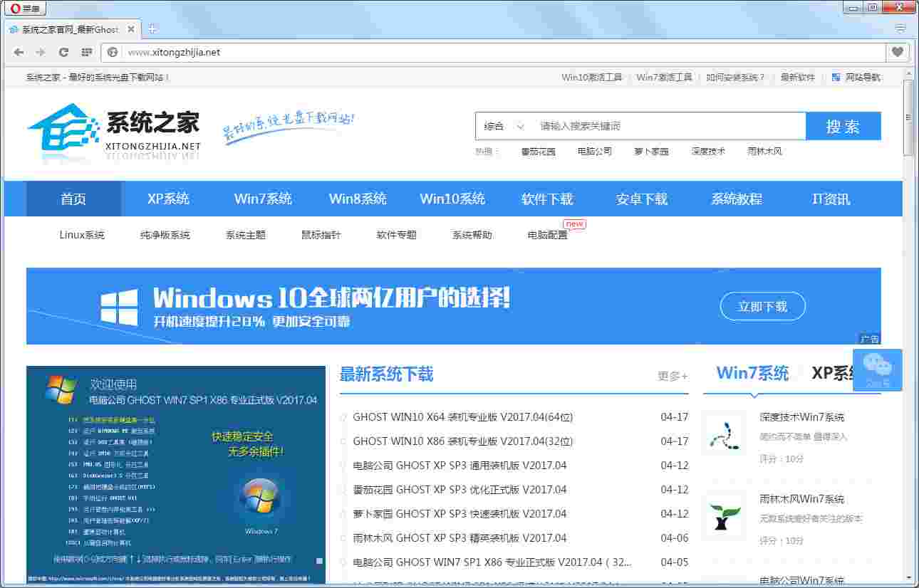Screen dimensions: 919x588
Task: Click the address bar URL field
Action: click(x=502, y=52)
